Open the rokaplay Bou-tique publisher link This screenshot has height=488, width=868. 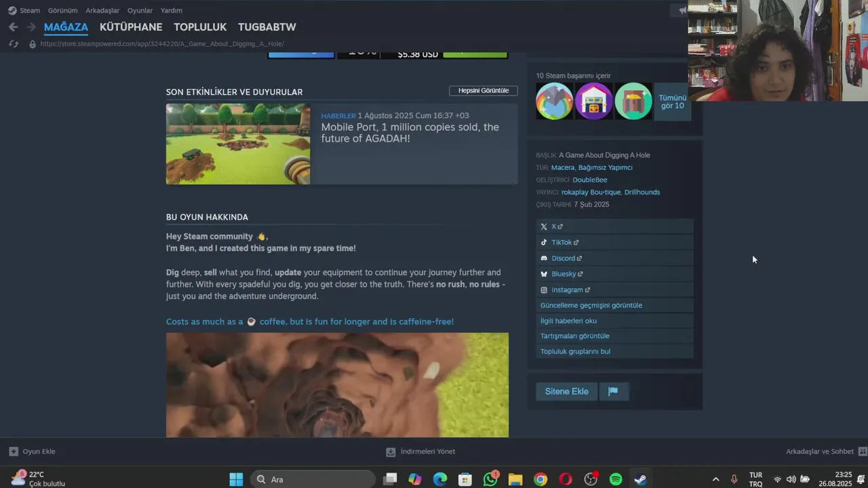tap(591, 192)
